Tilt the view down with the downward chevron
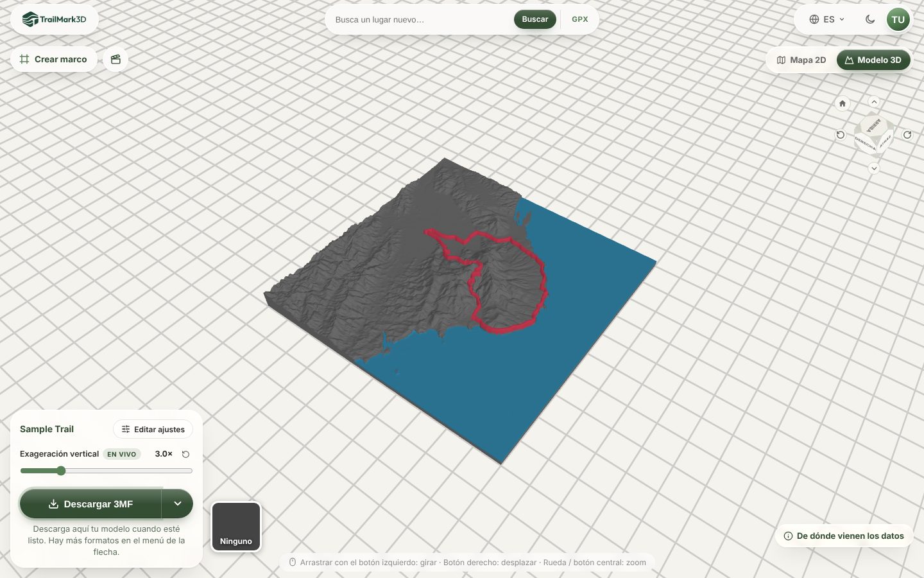924x578 pixels. click(874, 168)
